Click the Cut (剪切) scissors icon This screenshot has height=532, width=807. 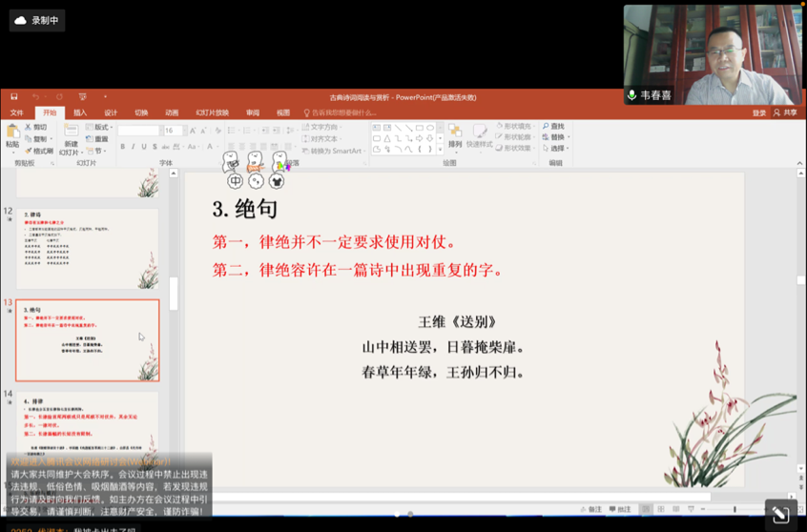click(x=29, y=127)
